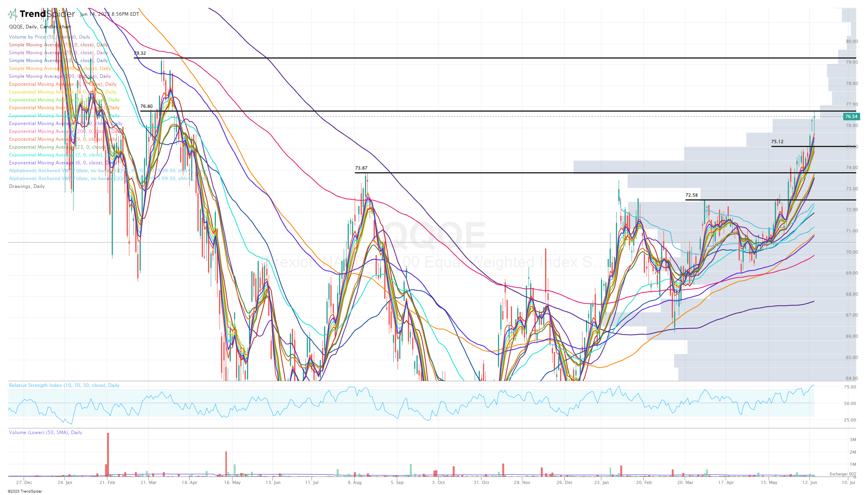Select the Volume by Price legend entry

(x=50, y=37)
